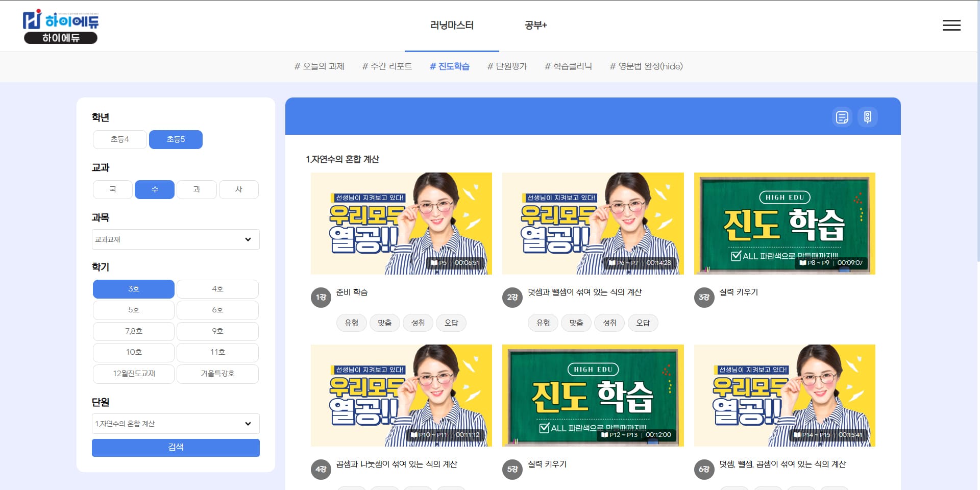This screenshot has width=980, height=490.
Task: Open the # 주간 리포트 menu
Action: tap(387, 66)
